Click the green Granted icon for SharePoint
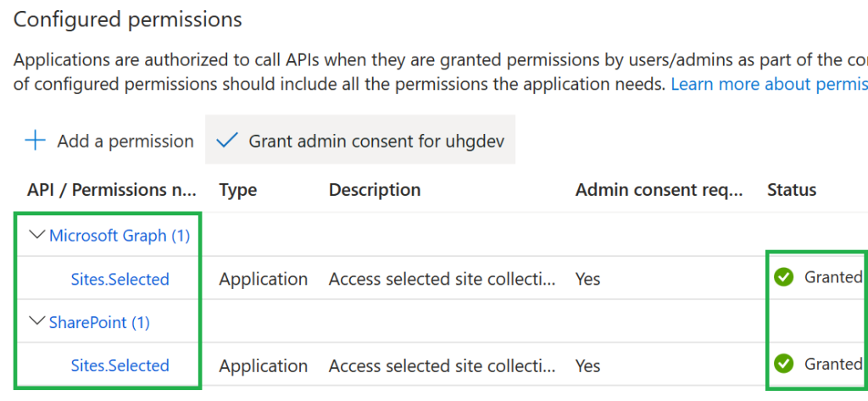868x401 pixels. click(x=783, y=364)
